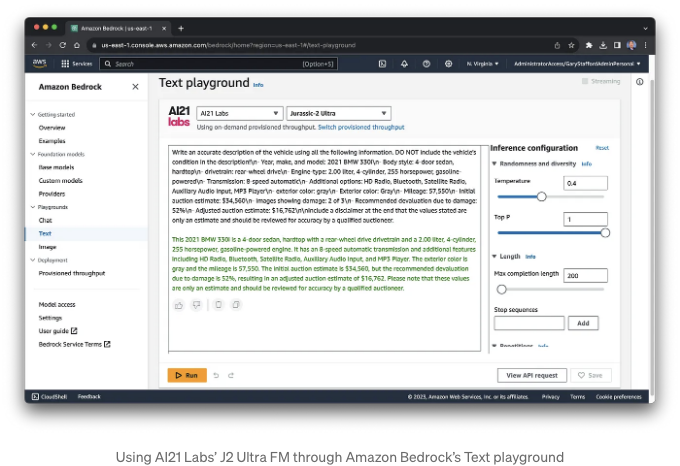680x466 pixels.
Task: Open the browser profile avatar
Action: click(631, 45)
